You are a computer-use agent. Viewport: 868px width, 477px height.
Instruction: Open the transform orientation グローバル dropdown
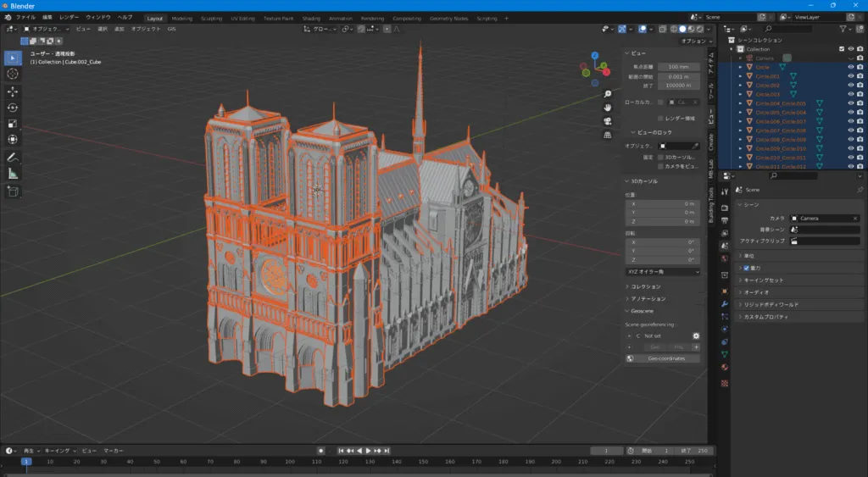coord(320,29)
